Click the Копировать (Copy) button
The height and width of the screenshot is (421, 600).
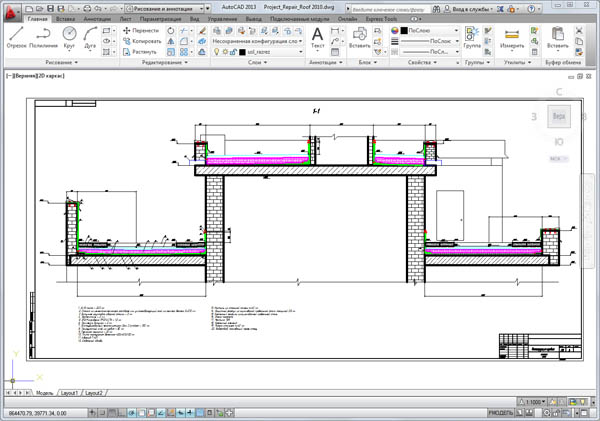coord(141,41)
